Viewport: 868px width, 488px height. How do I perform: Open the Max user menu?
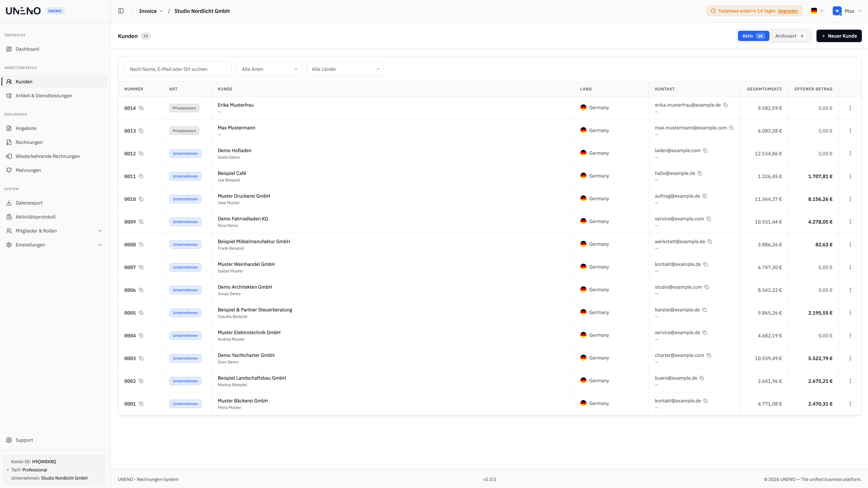pos(847,11)
